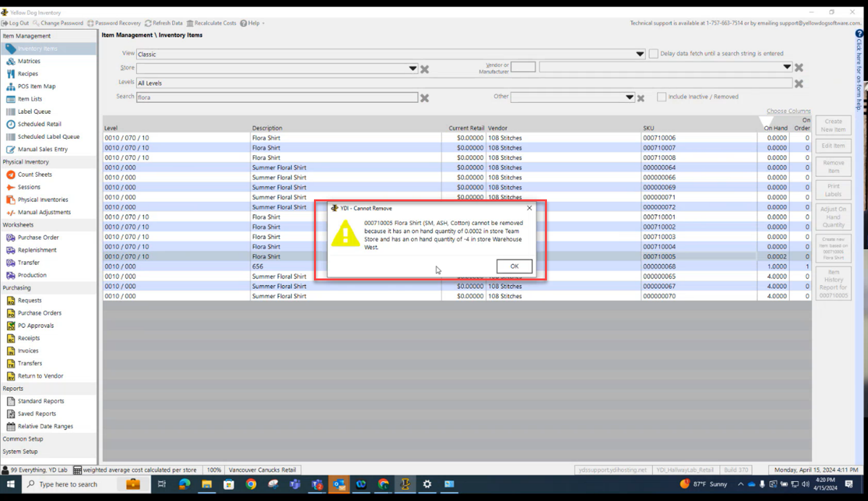The width and height of the screenshot is (868, 501).
Task: Open the Other filter dropdown
Action: pyautogui.click(x=629, y=97)
